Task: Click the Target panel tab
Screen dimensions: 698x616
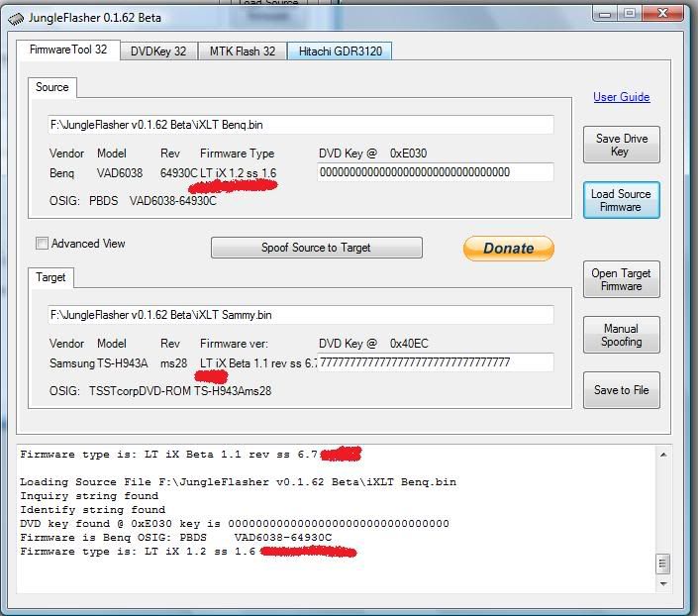Action: (x=50, y=277)
